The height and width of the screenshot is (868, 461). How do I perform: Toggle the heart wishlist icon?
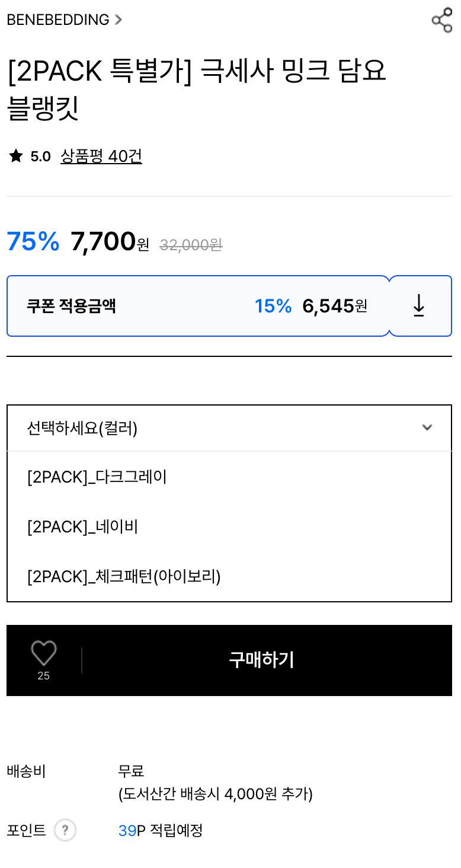point(44,654)
